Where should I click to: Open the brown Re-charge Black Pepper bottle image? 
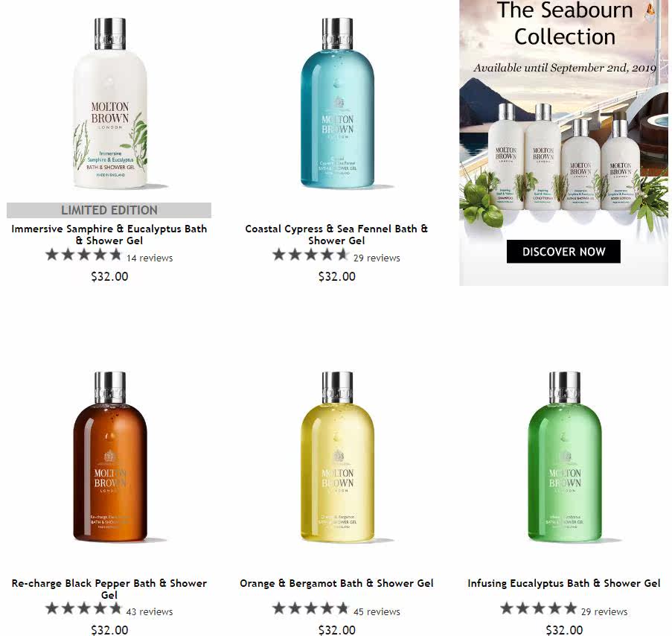tap(110, 457)
